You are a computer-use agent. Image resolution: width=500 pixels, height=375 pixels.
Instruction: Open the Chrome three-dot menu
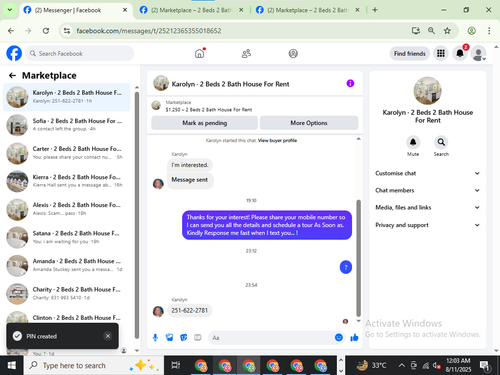(489, 31)
